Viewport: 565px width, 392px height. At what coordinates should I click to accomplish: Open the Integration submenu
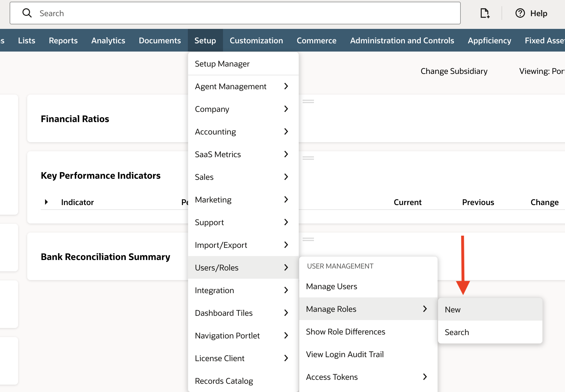243,290
